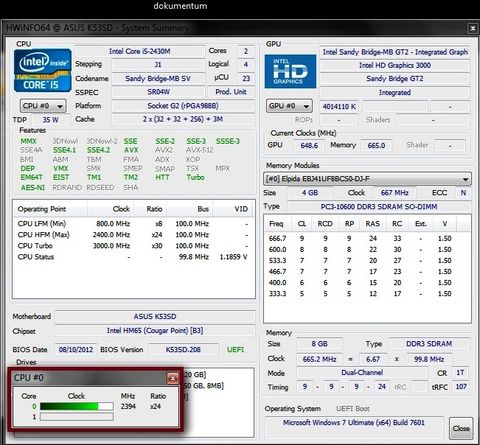Click the AVX feature label
This screenshot has width=480, height=445.
pos(131,150)
